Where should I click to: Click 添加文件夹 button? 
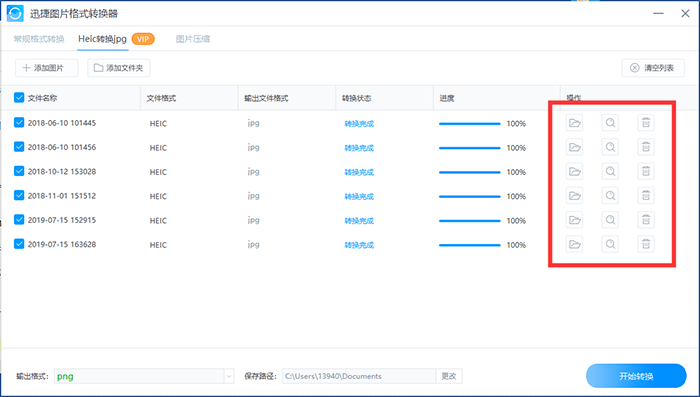click(x=119, y=68)
